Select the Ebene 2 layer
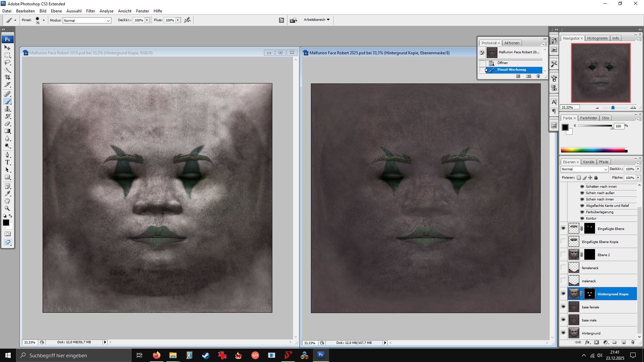This screenshot has width=644, height=362. 604,255
